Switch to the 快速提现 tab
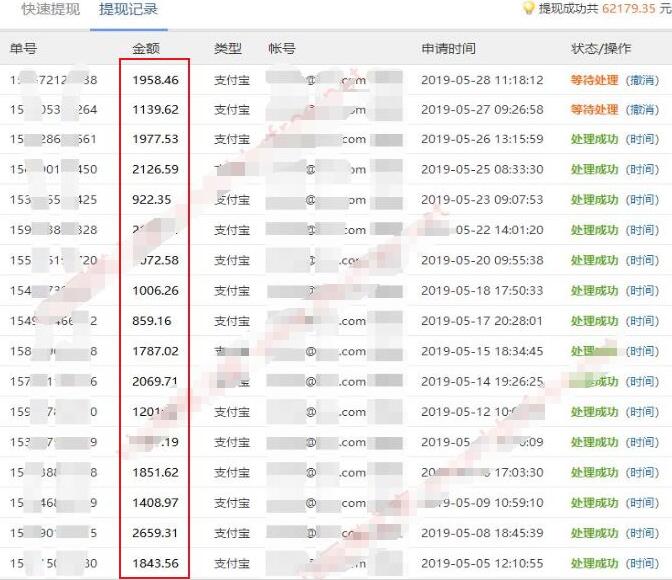This screenshot has height=580, width=672. (x=51, y=9)
